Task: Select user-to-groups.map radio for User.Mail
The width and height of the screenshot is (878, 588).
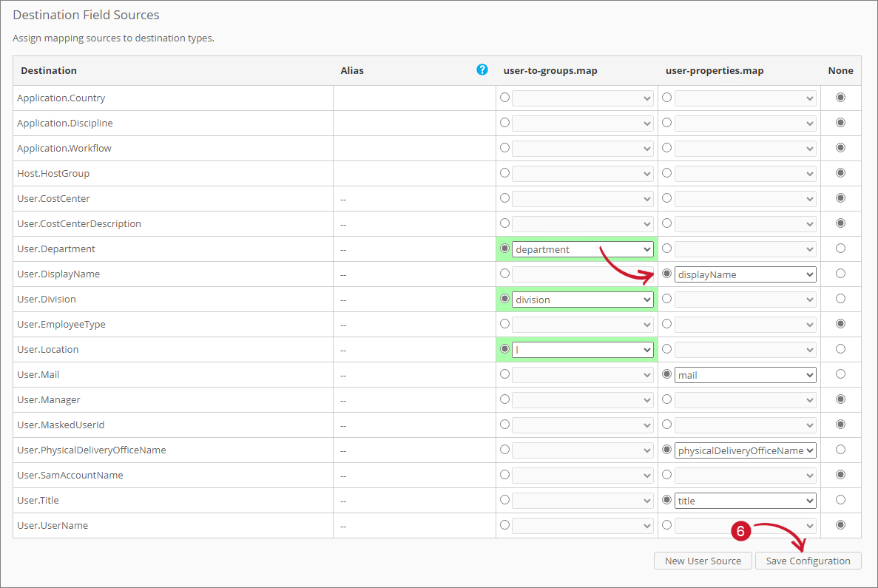Action: (504, 374)
